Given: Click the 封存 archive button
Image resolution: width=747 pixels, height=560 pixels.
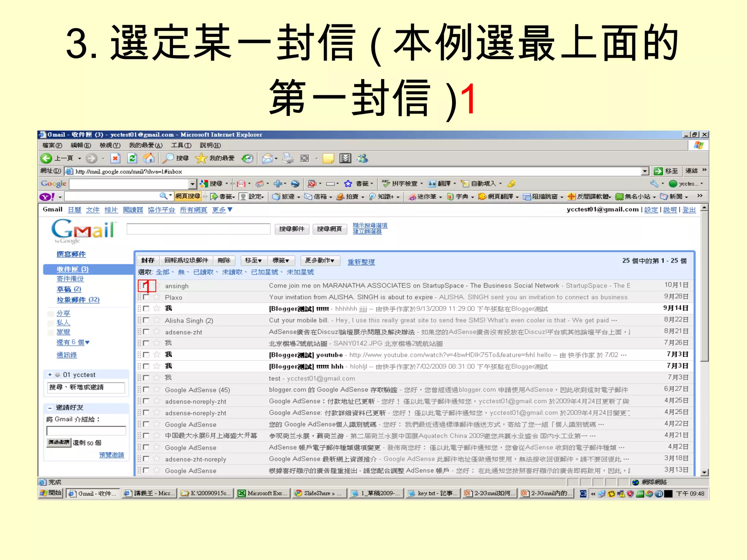Looking at the screenshot, I should [148, 260].
